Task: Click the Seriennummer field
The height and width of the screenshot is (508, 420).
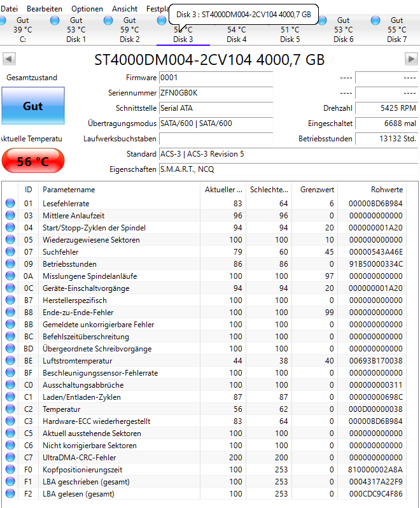Action: pos(216,93)
